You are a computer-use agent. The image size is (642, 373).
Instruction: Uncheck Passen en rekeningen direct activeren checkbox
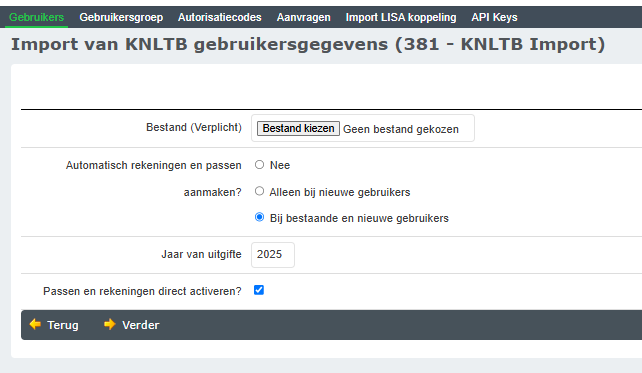pos(259,290)
